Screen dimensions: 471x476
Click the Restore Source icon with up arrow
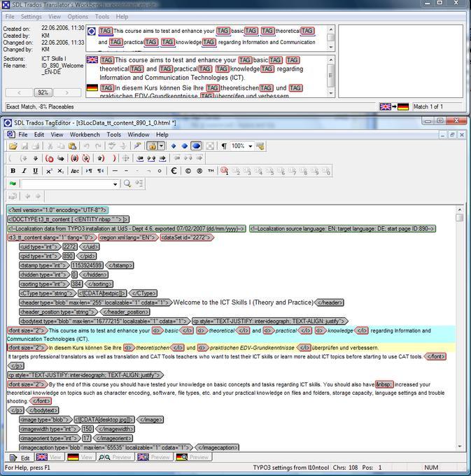click(101, 158)
